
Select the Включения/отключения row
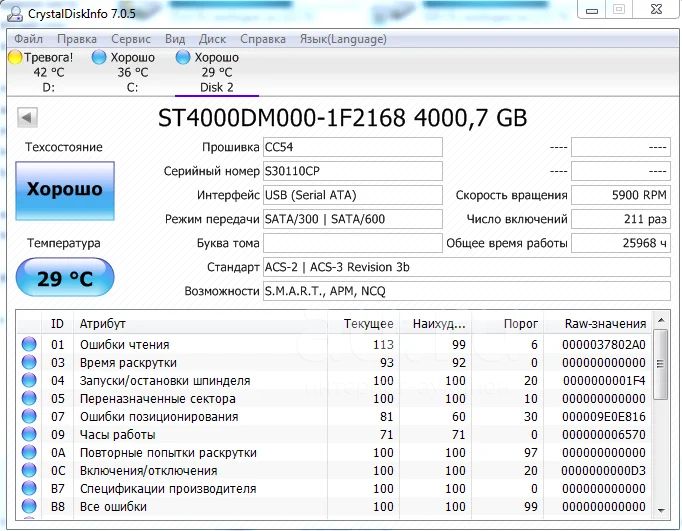[334, 471]
